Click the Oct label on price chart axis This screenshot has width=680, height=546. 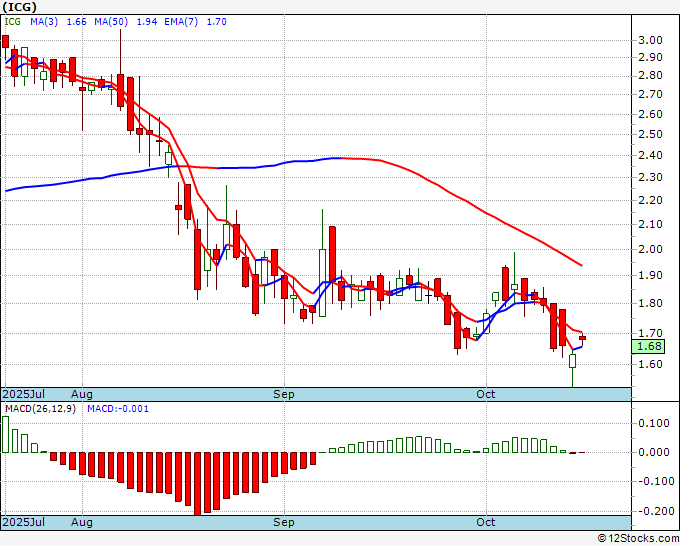[486, 394]
